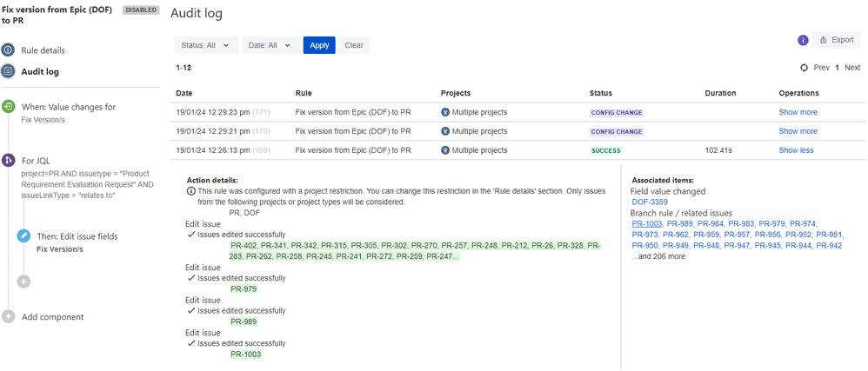Screen dimensions: 868x371
Task: Click the Multiple projects icon in row 169
Action: pyautogui.click(x=445, y=149)
